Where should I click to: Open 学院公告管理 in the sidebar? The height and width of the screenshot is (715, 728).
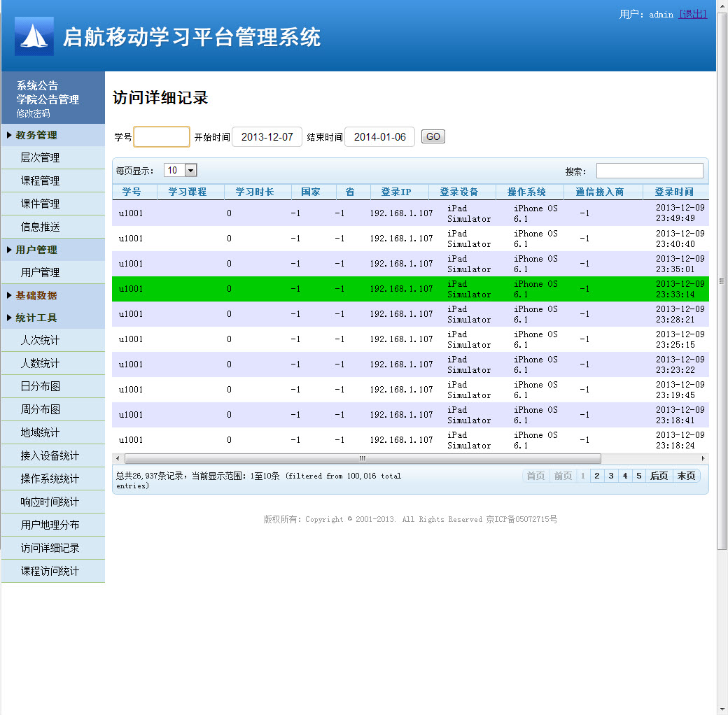pos(48,99)
